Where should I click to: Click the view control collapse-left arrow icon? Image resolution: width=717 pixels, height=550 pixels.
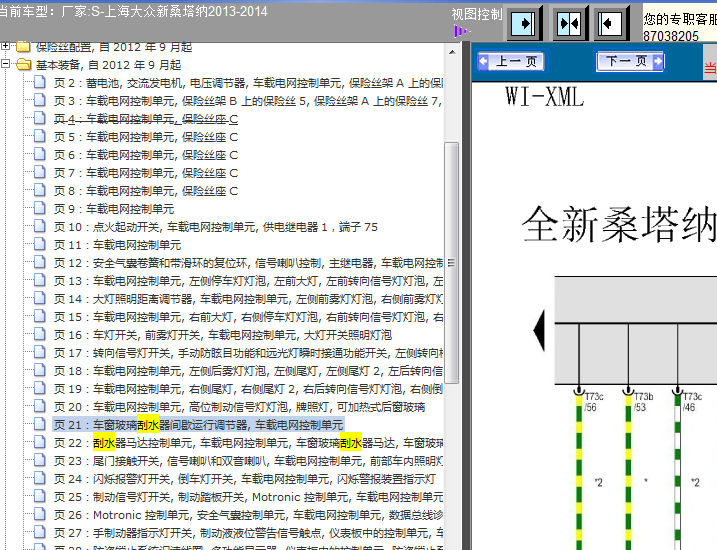[611, 23]
